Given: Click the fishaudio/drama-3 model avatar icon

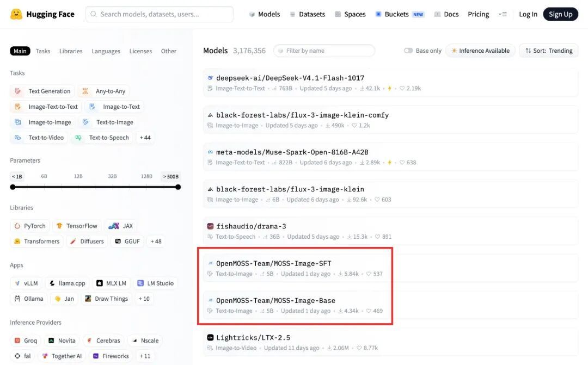Looking at the screenshot, I should pyautogui.click(x=210, y=226).
